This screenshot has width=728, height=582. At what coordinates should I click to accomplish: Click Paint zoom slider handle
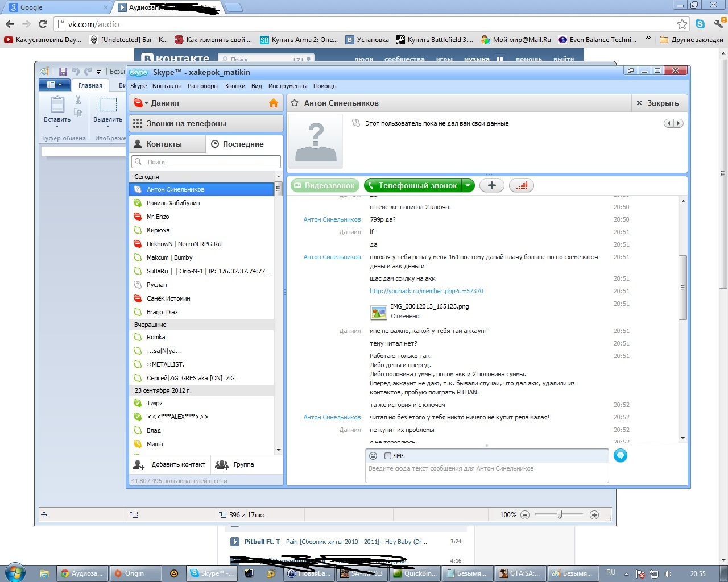560,514
